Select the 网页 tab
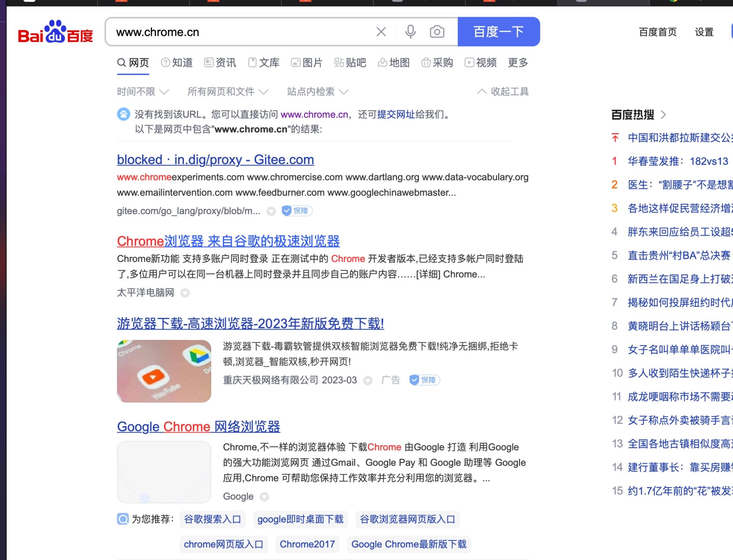 133,63
